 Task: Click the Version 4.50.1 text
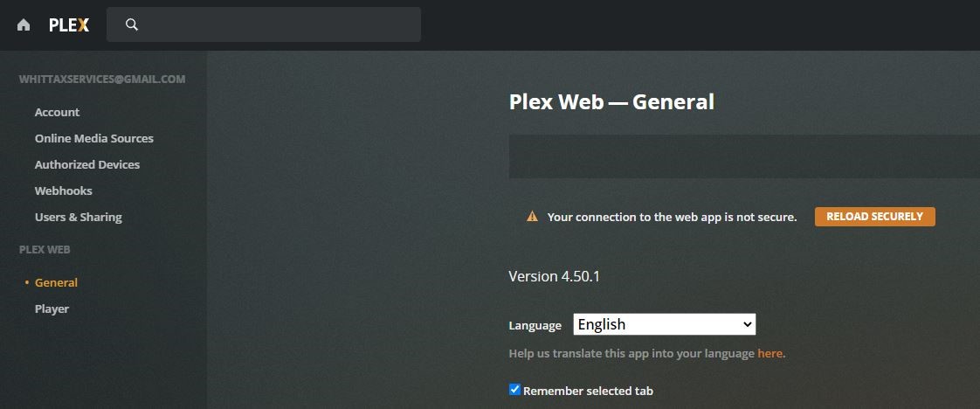[554, 276]
